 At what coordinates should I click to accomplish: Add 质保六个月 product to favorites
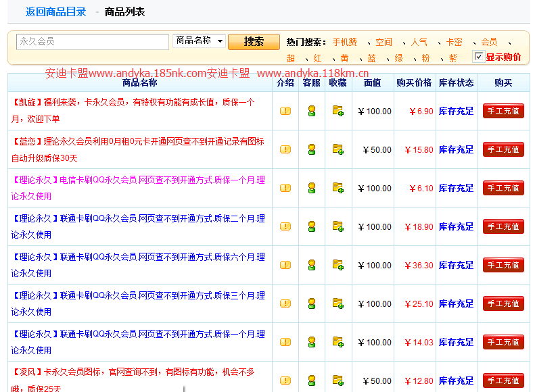pos(338,265)
